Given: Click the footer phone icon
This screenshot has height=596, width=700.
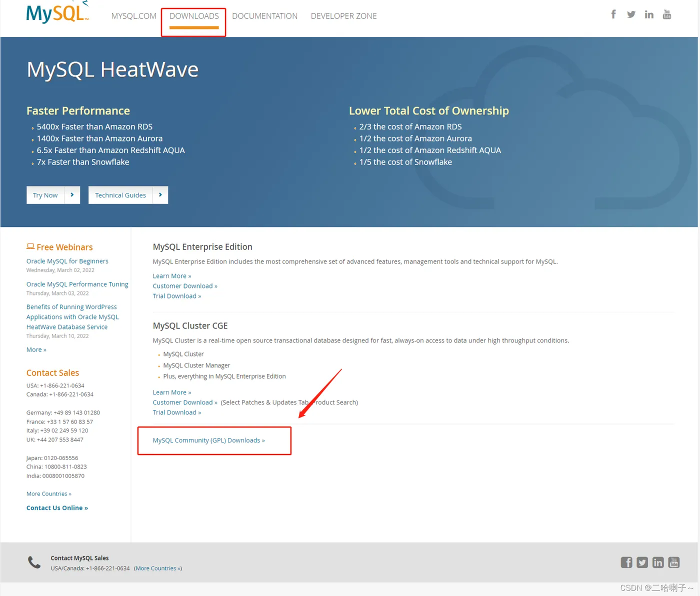Looking at the screenshot, I should pyautogui.click(x=34, y=562).
